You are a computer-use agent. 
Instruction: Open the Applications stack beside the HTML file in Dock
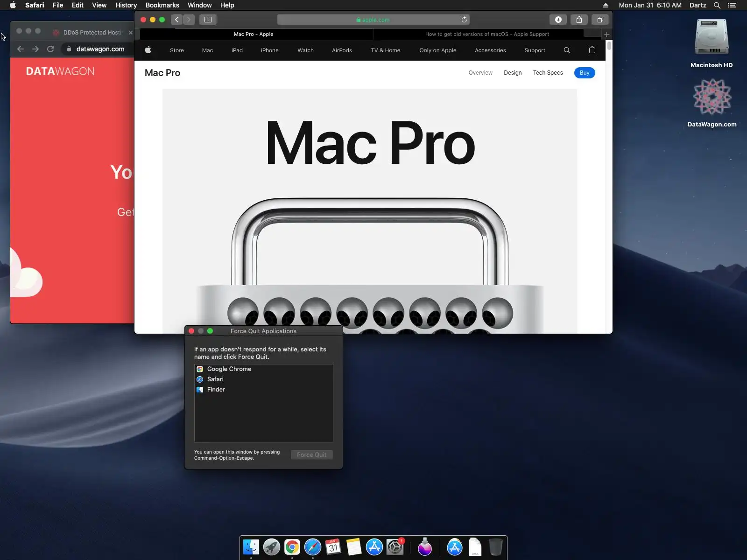pyautogui.click(x=455, y=547)
